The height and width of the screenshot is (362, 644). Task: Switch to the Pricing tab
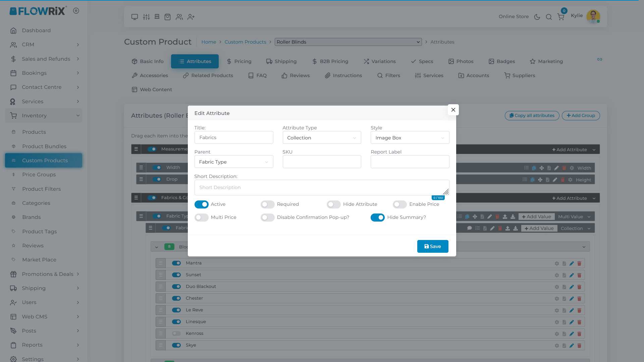(x=239, y=61)
